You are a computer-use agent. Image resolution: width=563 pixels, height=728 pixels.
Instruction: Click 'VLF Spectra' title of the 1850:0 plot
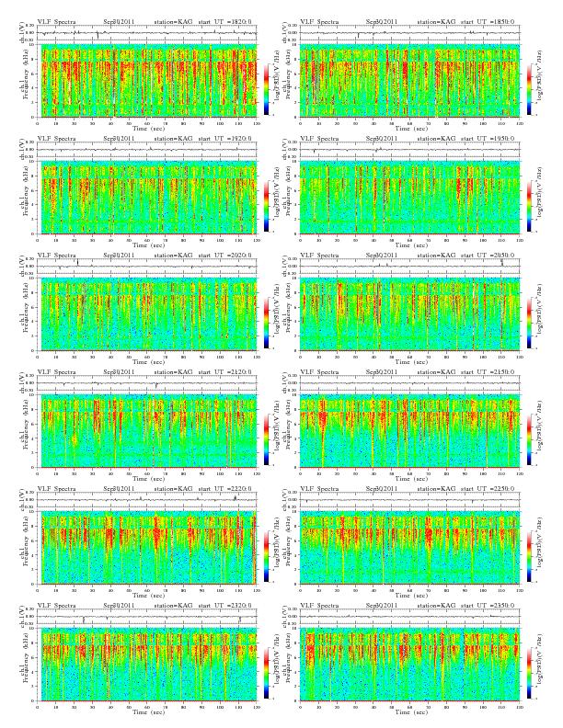(x=319, y=22)
